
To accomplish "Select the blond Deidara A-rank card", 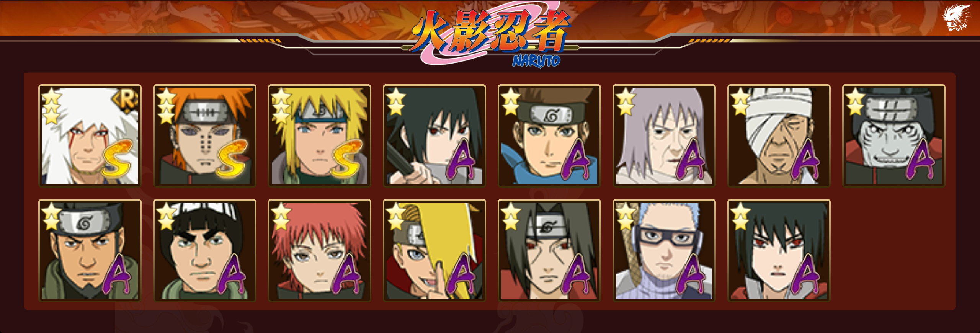I will coord(434,250).
